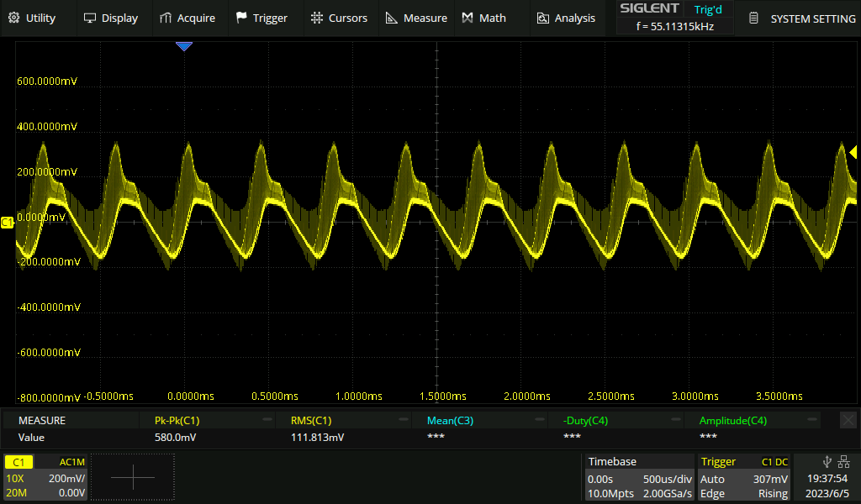Open the Display menu
This screenshot has width=861, height=504.
111,18
